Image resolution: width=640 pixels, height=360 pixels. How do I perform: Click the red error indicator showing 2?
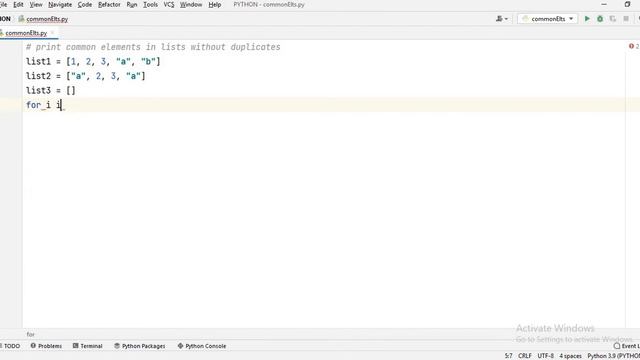[634, 47]
